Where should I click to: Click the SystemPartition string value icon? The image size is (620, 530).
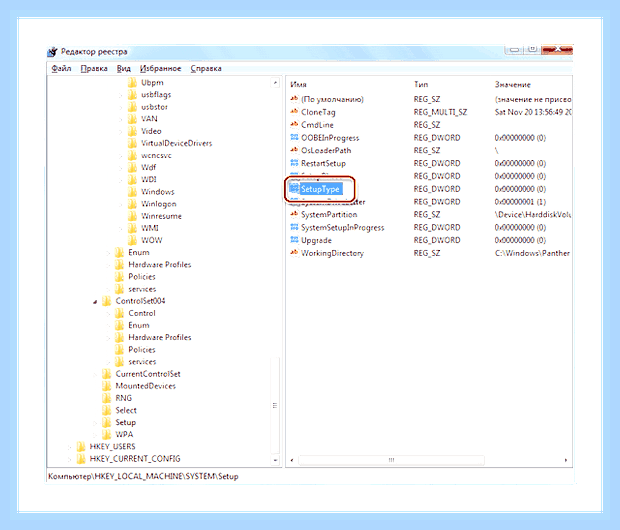tap(294, 214)
